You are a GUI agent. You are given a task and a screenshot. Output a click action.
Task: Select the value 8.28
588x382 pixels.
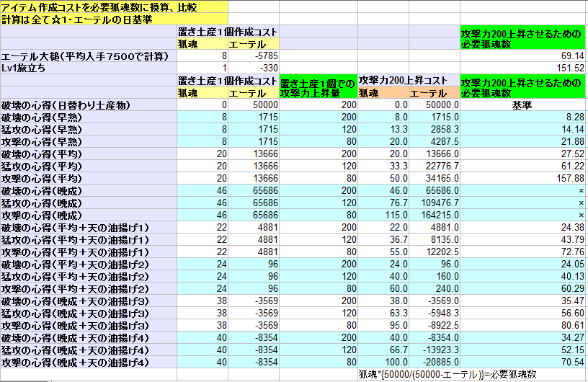(x=524, y=117)
